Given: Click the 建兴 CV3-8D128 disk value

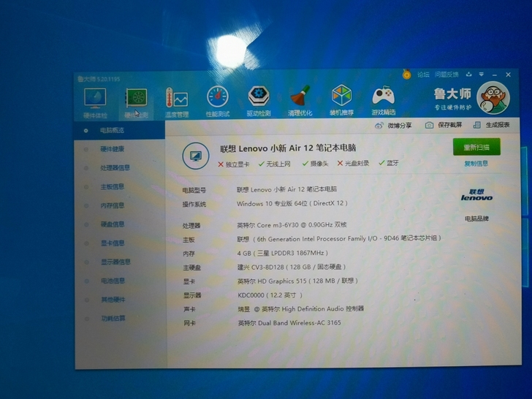Looking at the screenshot, I should 292,267.
